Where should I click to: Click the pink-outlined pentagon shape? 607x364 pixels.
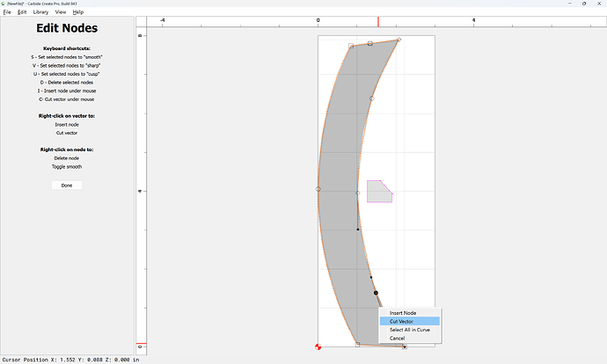click(380, 192)
